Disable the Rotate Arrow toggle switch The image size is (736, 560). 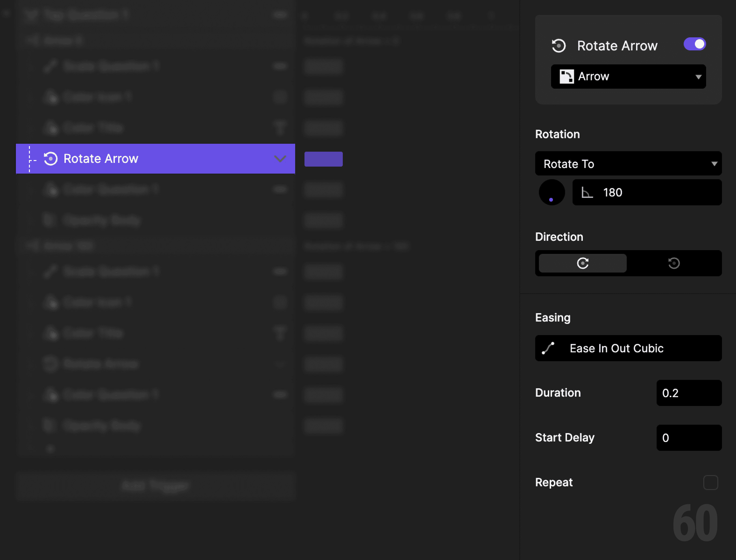695,44
